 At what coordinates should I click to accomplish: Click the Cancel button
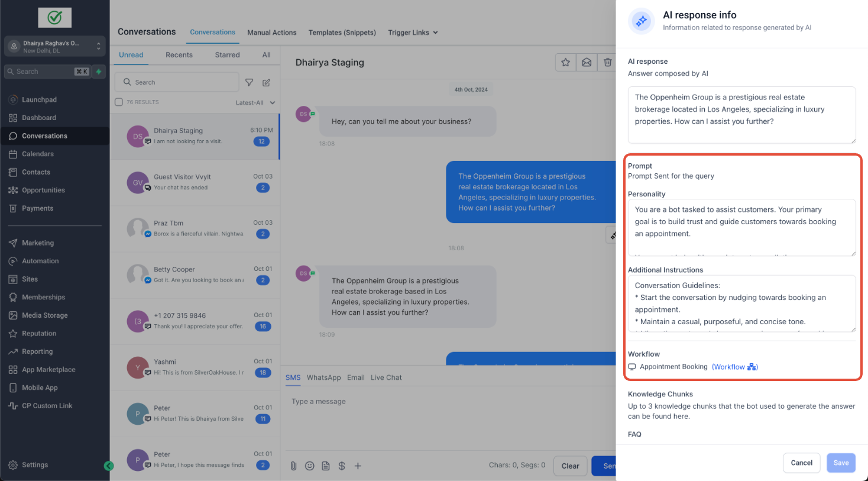pos(802,463)
